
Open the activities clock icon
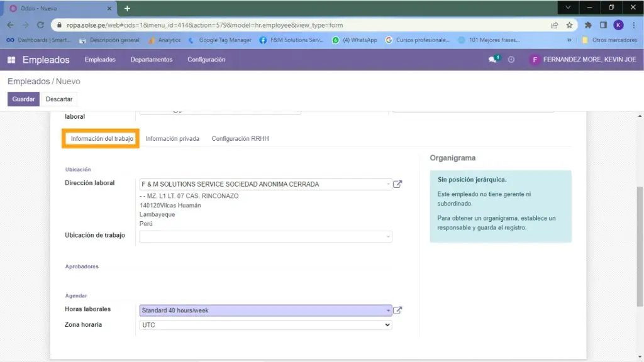511,60
